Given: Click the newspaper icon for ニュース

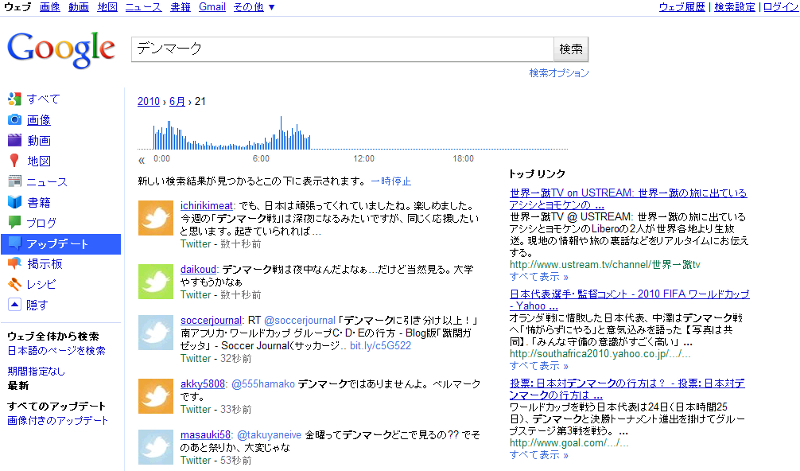Looking at the screenshot, I should pos(14,181).
